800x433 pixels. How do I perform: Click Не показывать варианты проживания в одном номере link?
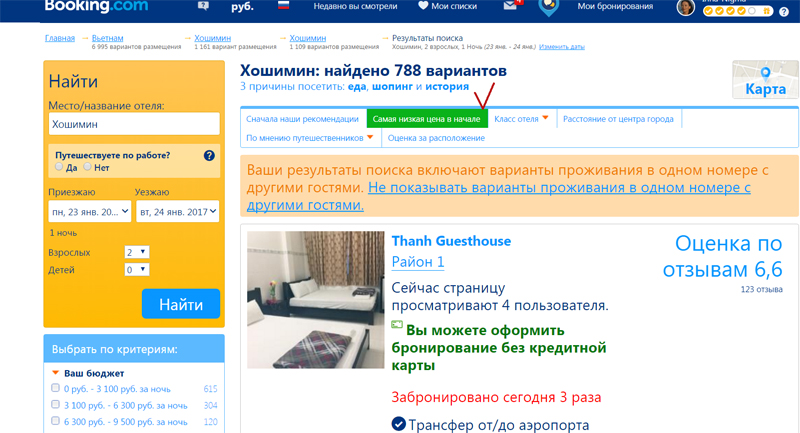point(498,196)
